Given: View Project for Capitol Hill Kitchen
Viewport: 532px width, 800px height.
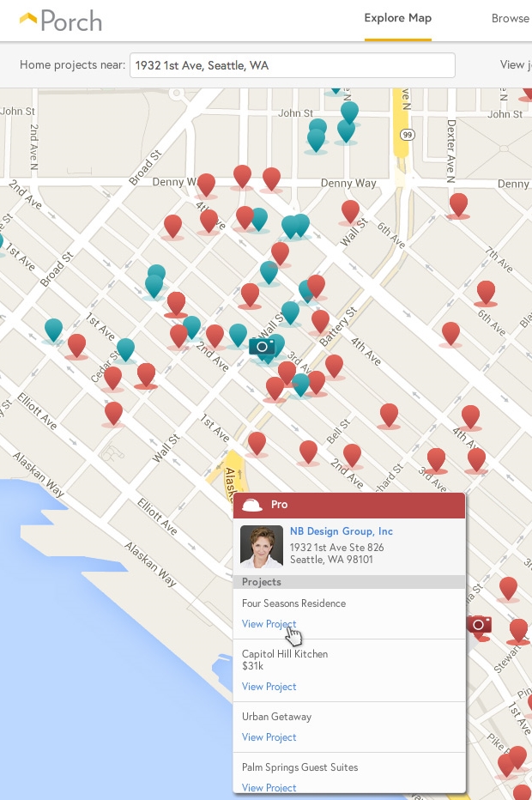Looking at the screenshot, I should 269,687.
